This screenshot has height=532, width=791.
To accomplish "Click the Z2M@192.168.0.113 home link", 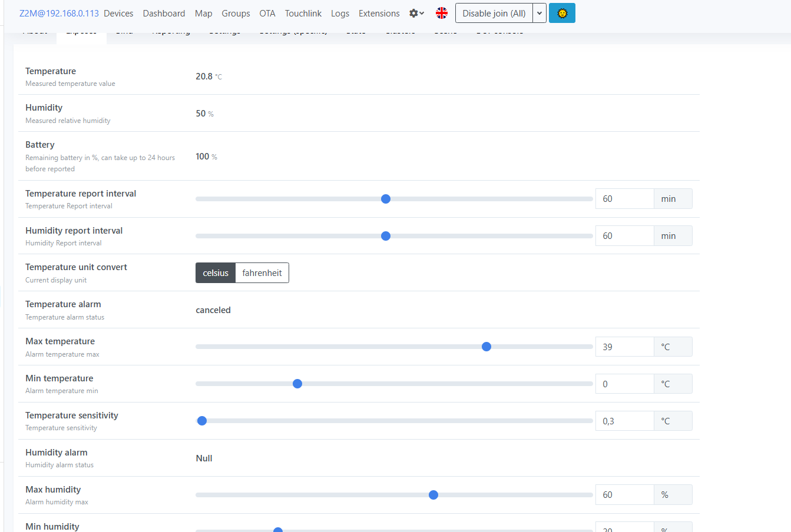I will point(59,13).
